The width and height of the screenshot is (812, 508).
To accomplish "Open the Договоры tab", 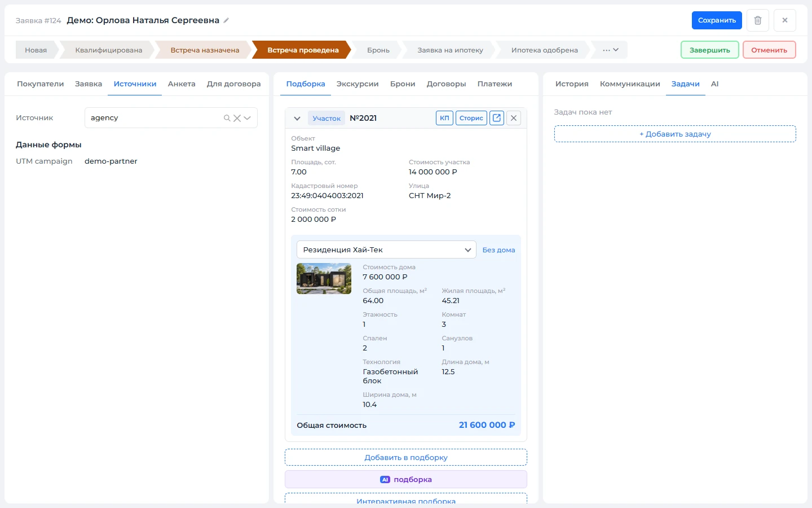I will (446, 84).
